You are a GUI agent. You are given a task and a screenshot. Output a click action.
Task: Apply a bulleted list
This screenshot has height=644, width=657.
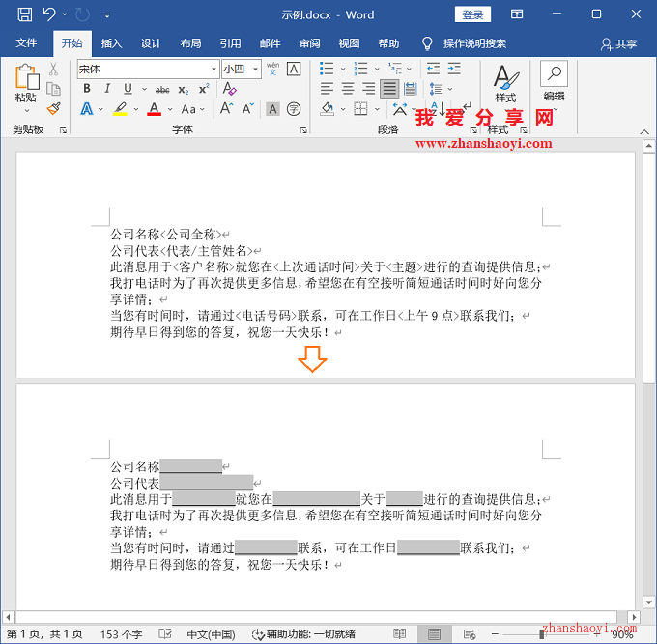tap(327, 69)
